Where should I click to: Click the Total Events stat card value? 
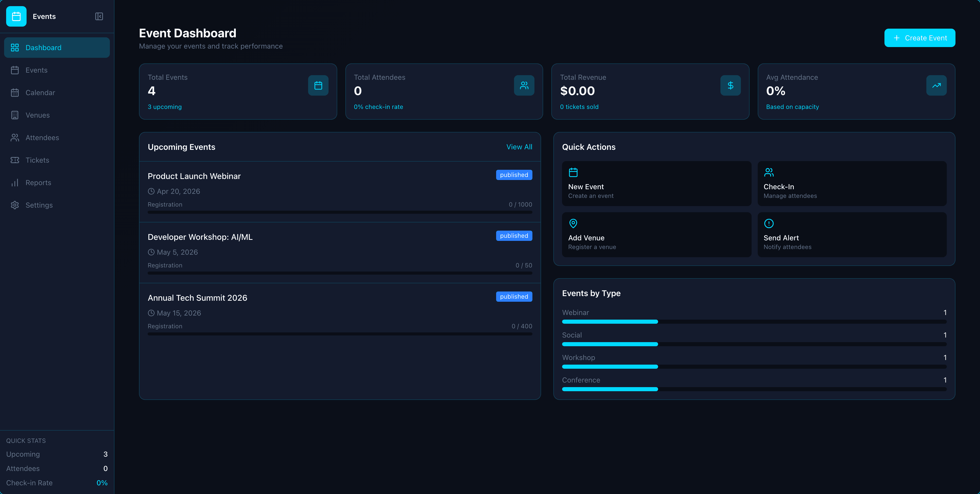coord(151,91)
